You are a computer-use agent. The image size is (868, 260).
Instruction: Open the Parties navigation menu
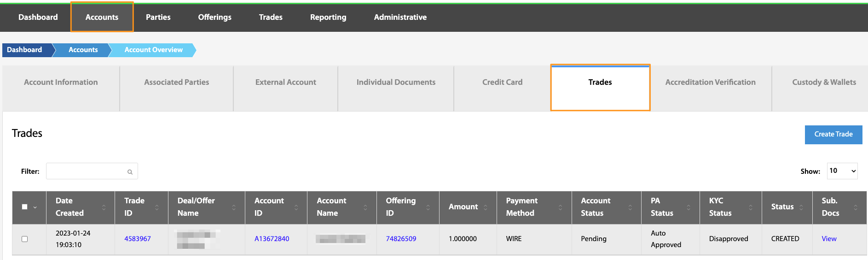click(x=158, y=17)
